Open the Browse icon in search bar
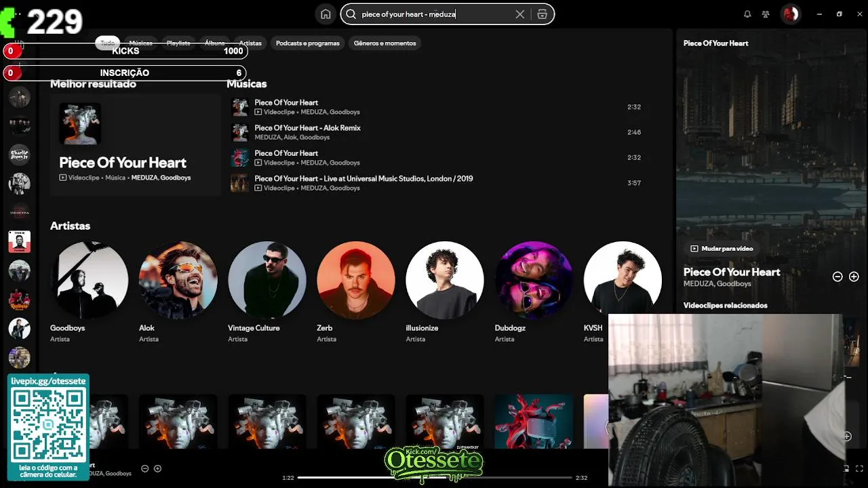The height and width of the screenshot is (488, 868). click(x=542, y=14)
